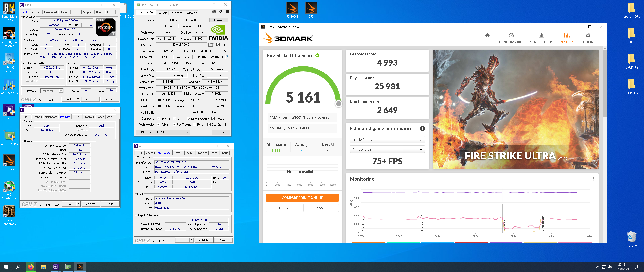This screenshot has height=272, width=644.
Task: Click the score gauge end knob
Action: (339, 104)
